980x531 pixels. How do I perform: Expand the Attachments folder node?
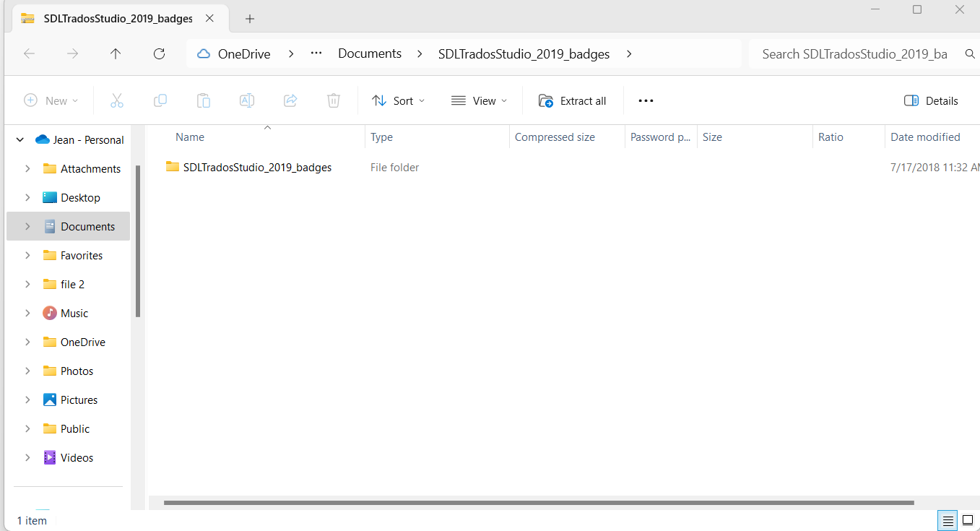coord(27,168)
